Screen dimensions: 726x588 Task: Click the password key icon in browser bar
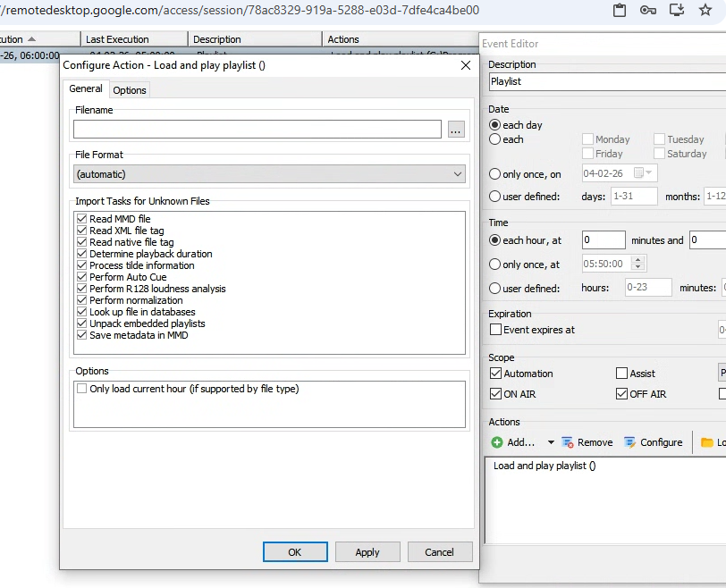(648, 11)
